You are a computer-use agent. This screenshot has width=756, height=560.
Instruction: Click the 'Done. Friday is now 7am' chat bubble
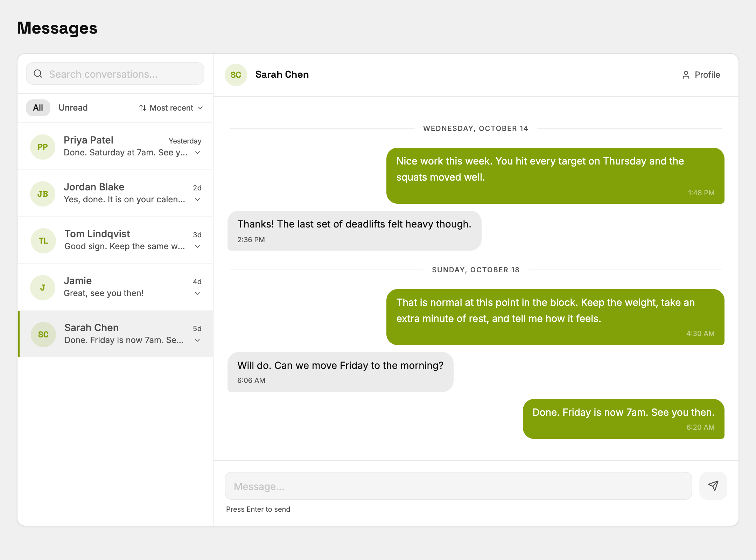point(624,419)
